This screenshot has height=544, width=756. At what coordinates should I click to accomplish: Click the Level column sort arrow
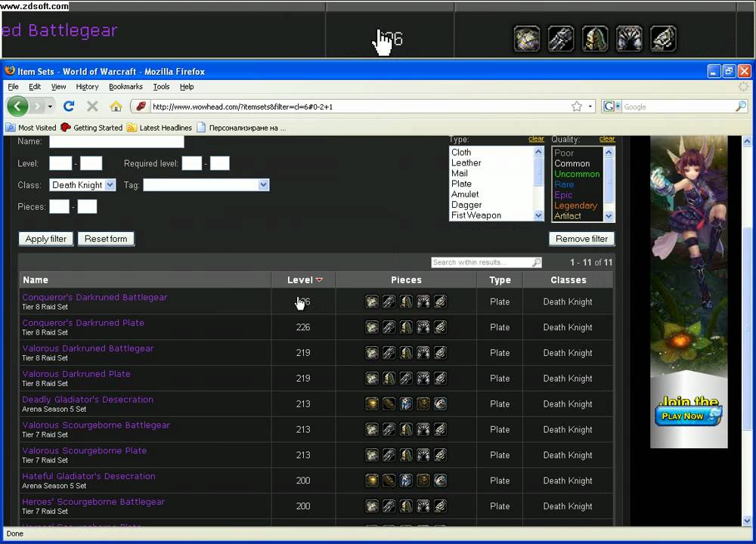point(319,280)
